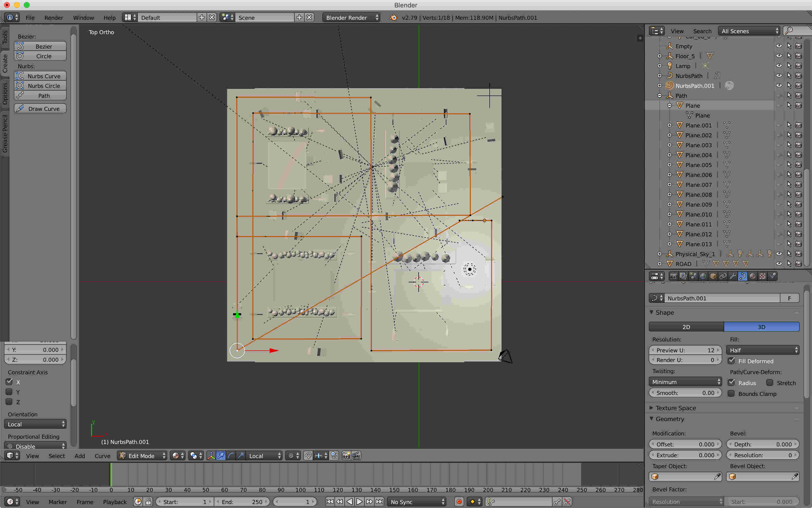Image resolution: width=812 pixels, height=508 pixels.
Task: Click the Draw Curve button
Action: (40, 109)
